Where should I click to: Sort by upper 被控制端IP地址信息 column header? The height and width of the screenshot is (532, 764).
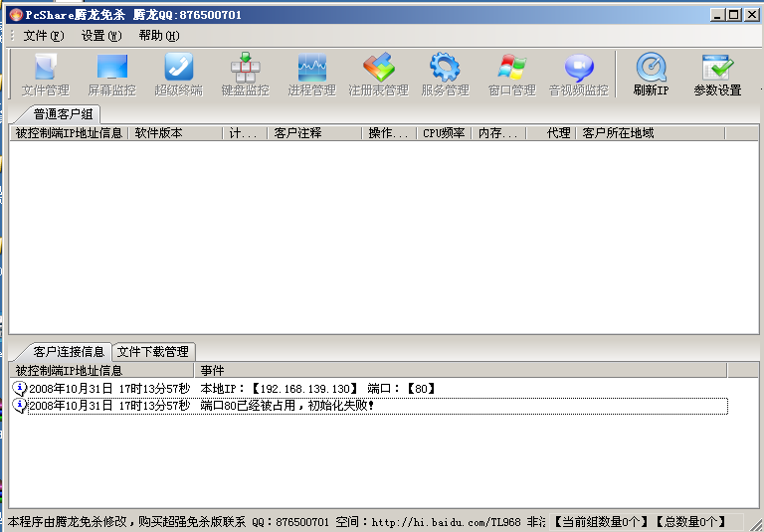click(x=70, y=133)
